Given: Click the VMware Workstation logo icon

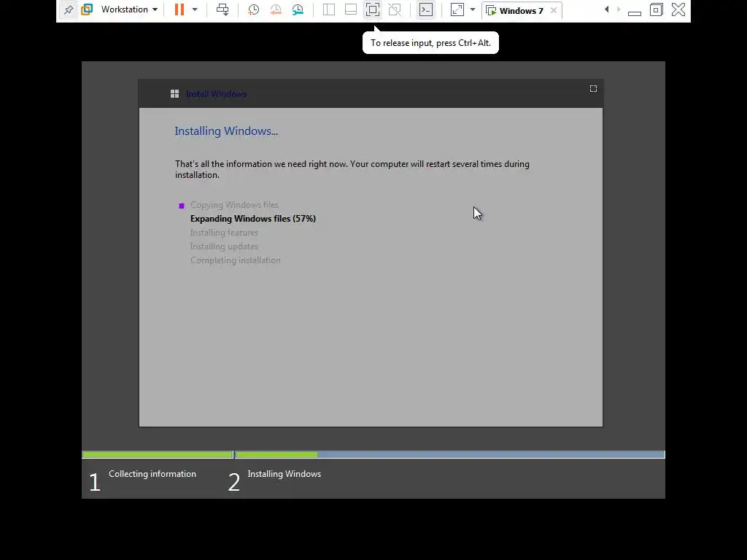Looking at the screenshot, I should (x=87, y=9).
